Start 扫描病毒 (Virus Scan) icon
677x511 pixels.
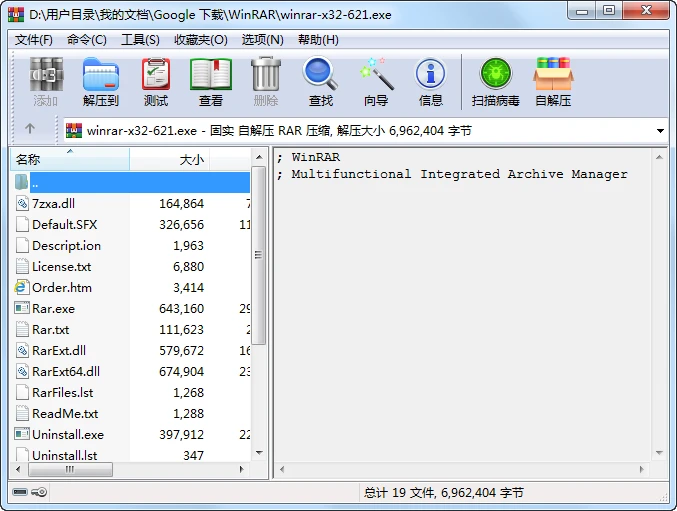(496, 82)
